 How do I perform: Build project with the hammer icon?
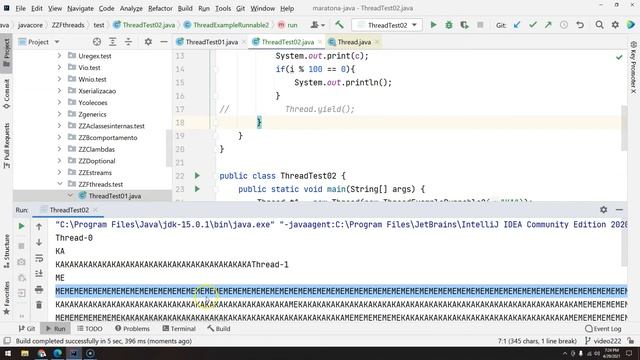point(339,25)
